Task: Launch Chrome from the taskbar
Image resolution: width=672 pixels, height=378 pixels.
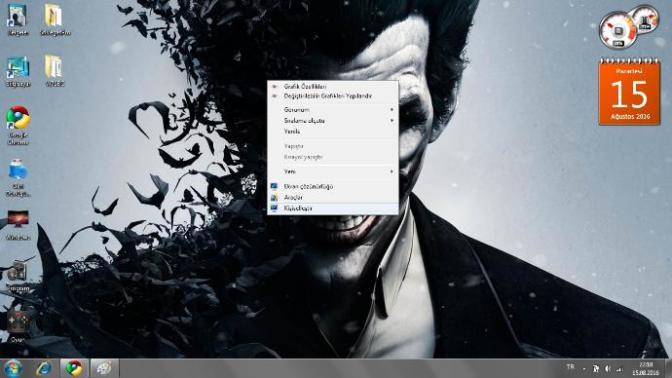Action: coord(74,368)
